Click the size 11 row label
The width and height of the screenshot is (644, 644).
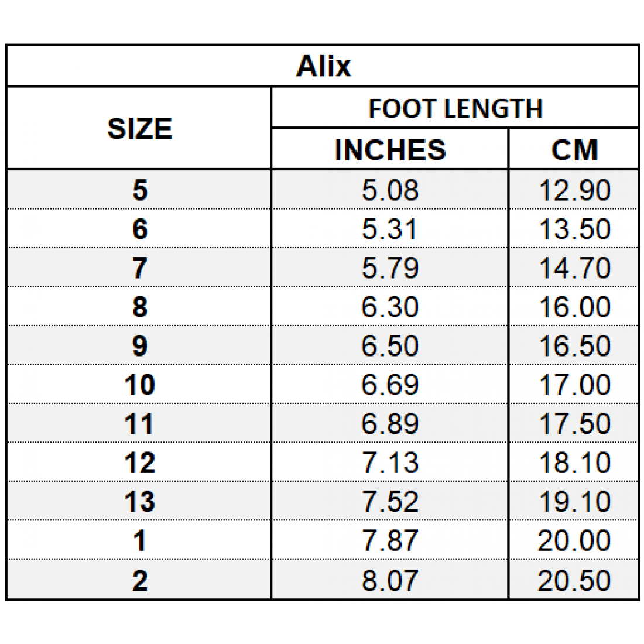coord(139,424)
